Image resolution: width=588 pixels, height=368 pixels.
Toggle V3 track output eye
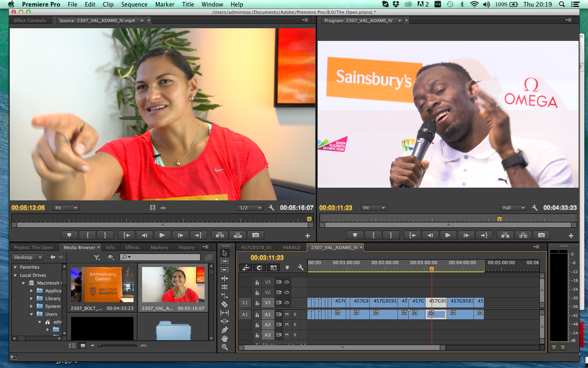tap(287, 282)
